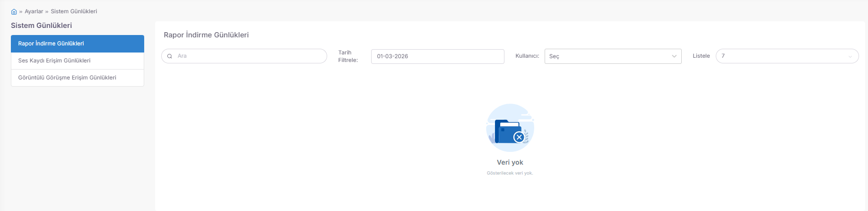This screenshot has height=211, width=868.
Task: Click 'Gösterilecek veri yok.' subtitle text
Action: point(510,173)
